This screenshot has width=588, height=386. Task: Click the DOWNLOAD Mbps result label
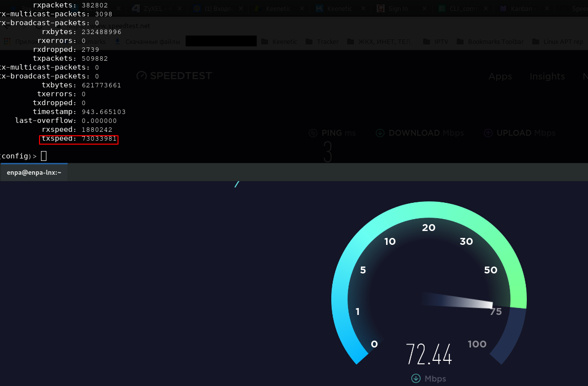420,133
